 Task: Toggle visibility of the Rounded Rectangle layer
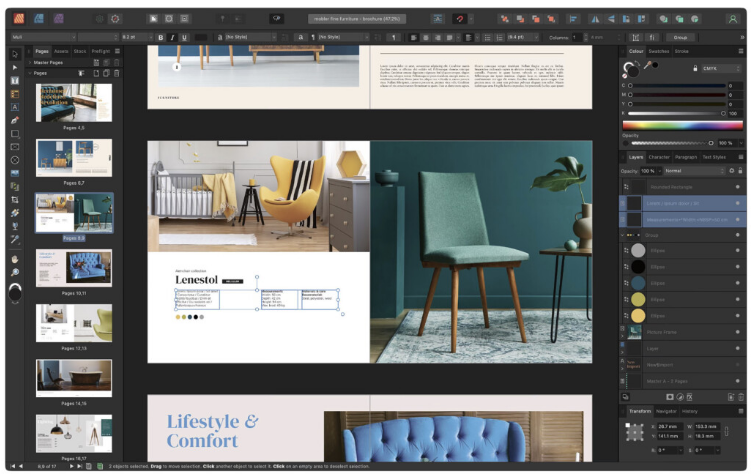tap(738, 186)
